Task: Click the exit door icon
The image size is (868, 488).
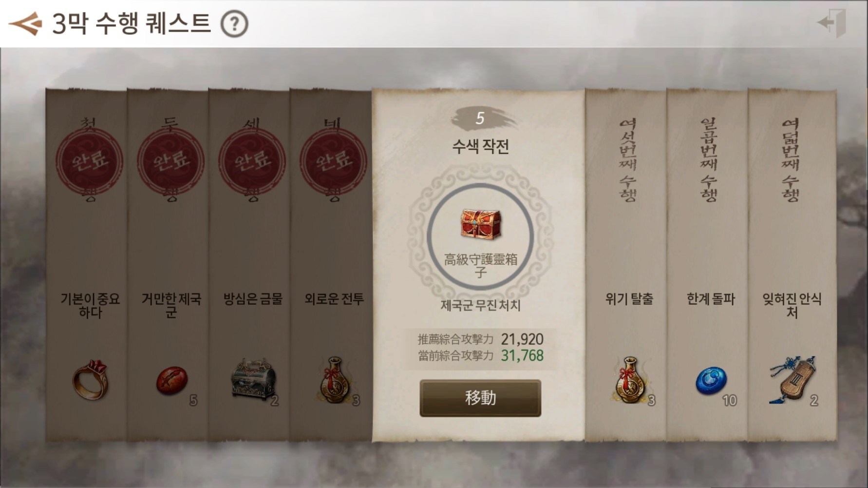Action: [832, 21]
